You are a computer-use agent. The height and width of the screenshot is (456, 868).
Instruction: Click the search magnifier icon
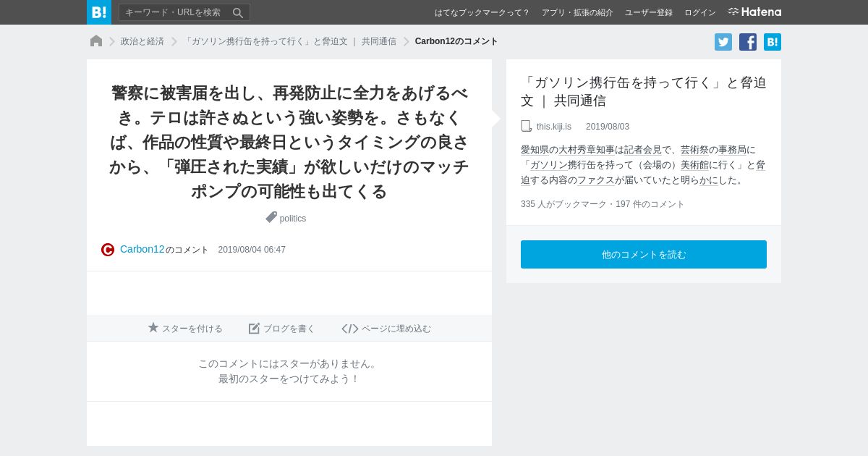(238, 12)
